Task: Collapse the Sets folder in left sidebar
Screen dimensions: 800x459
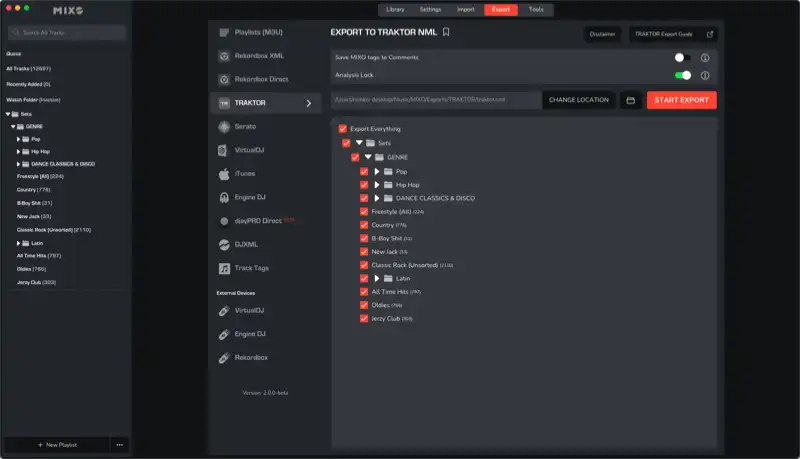Action: [x=8, y=114]
